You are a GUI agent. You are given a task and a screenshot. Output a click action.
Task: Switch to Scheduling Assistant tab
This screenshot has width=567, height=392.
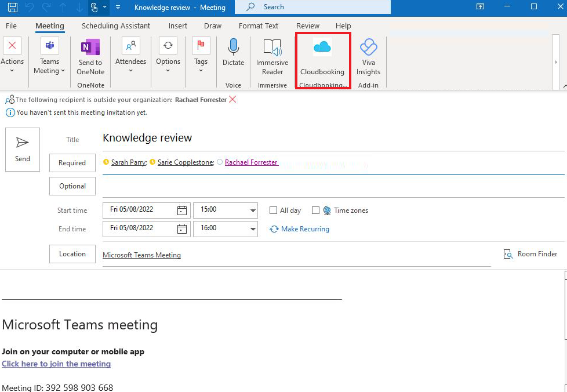(x=116, y=26)
